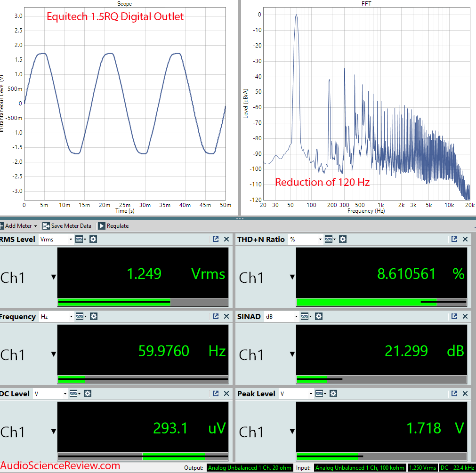This screenshot has width=476, height=473.
Task: Open Frequency meter graph view icon
Action: pyautogui.click(x=81, y=317)
